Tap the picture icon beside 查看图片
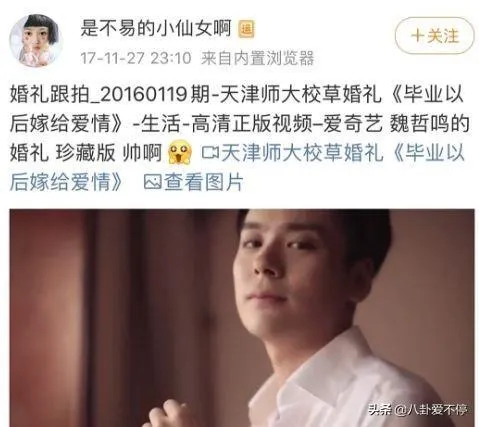479x427 pixels. coord(153,182)
